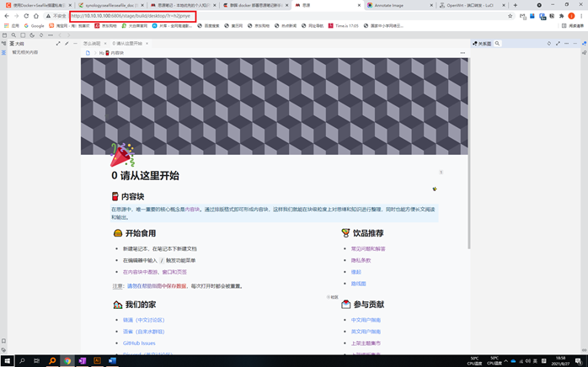Switch to the 0 请从这里开始 document tab

click(127, 44)
